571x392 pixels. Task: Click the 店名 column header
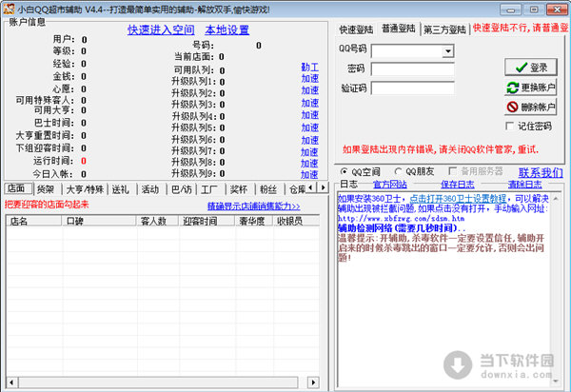click(34, 221)
